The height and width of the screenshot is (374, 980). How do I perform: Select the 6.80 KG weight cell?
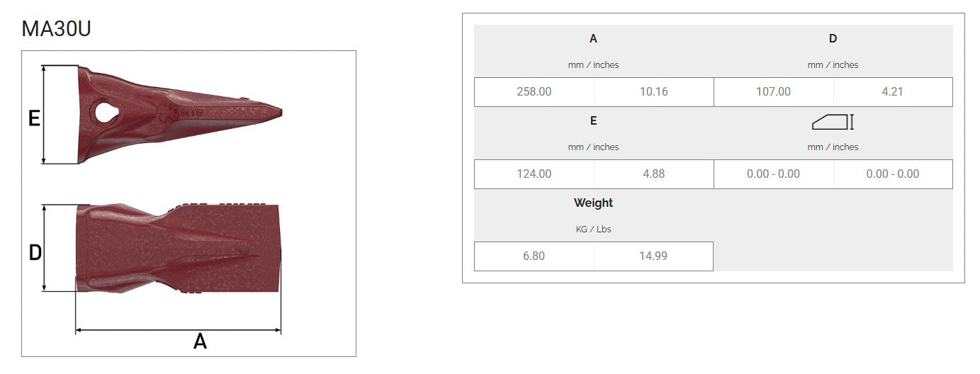point(534,256)
